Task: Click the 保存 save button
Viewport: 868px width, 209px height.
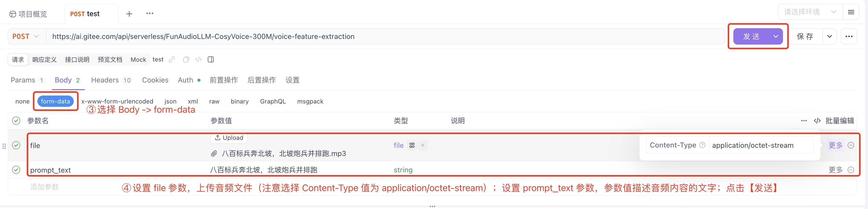Action: (x=805, y=36)
